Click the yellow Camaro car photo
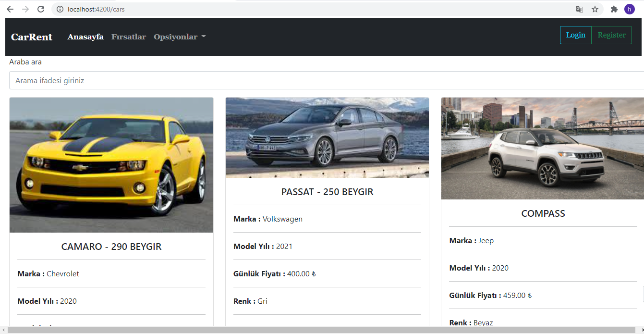The width and height of the screenshot is (644, 334). coord(111,164)
